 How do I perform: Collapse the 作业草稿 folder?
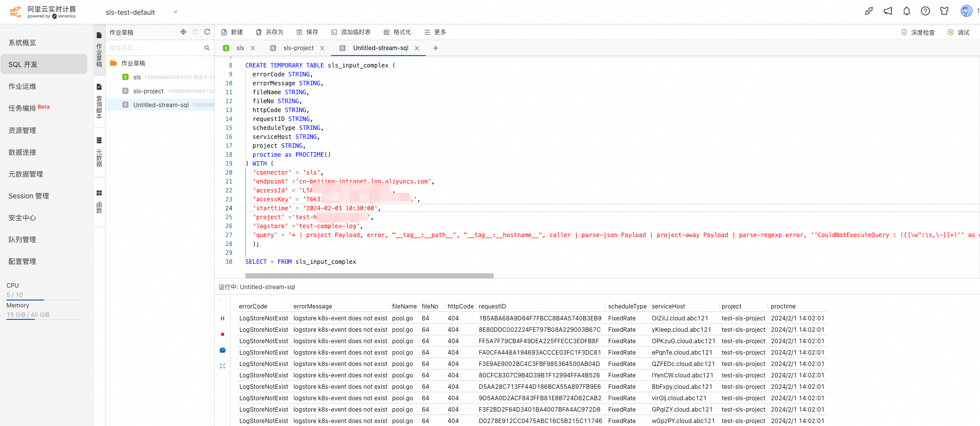pyautogui.click(x=114, y=63)
